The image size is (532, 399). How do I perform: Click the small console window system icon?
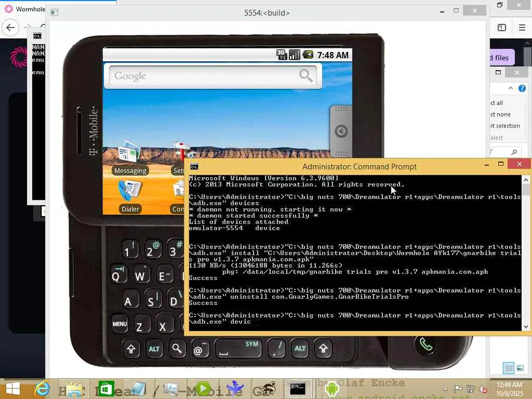(x=37, y=36)
